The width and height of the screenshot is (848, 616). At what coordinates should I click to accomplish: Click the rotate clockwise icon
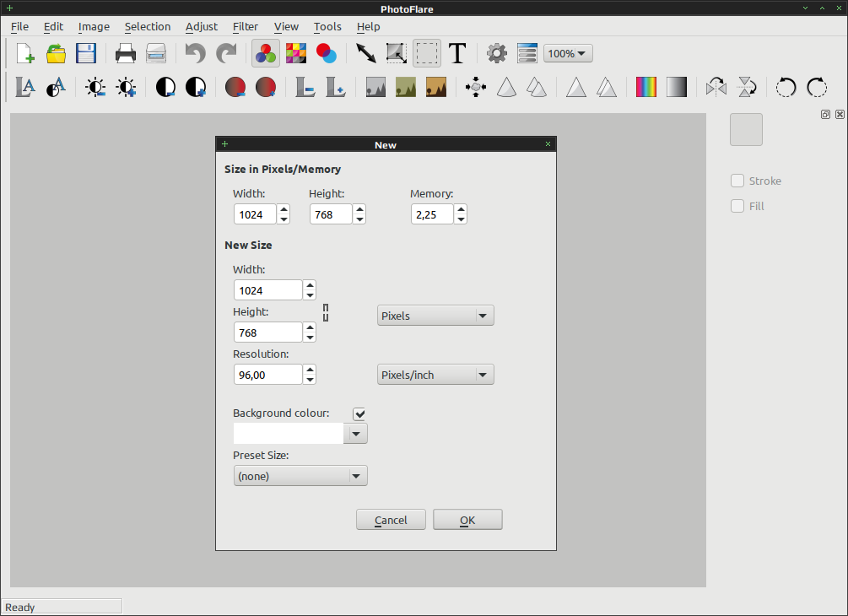817,87
